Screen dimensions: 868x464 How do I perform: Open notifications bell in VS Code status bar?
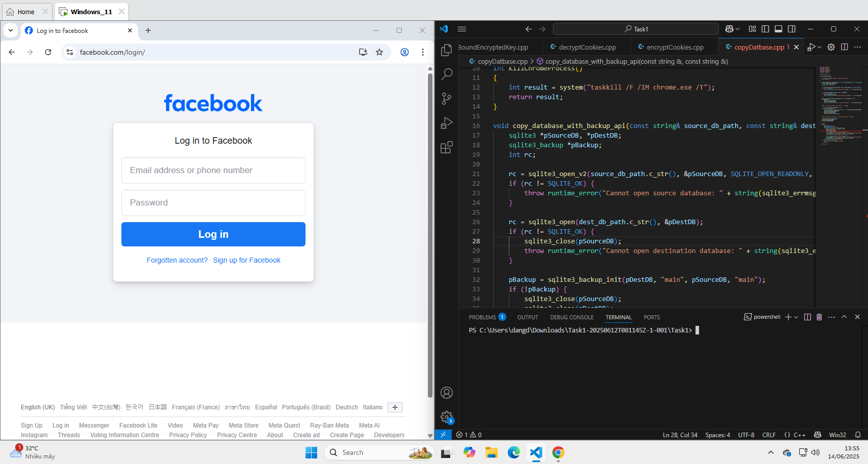point(858,435)
